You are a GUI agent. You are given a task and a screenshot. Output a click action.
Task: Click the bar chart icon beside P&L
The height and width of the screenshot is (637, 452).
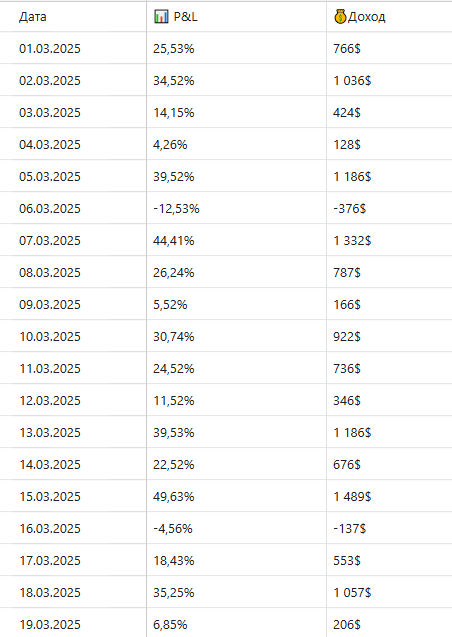pyautogui.click(x=161, y=17)
